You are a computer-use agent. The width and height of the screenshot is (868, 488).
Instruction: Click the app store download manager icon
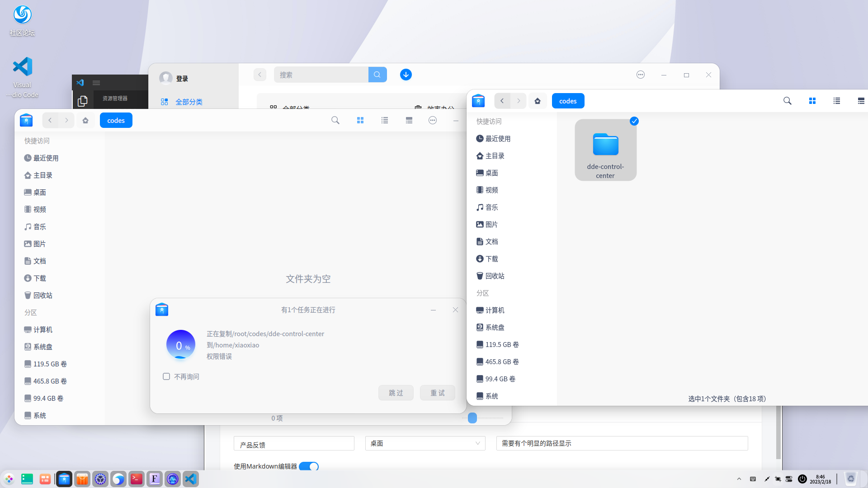point(406,75)
